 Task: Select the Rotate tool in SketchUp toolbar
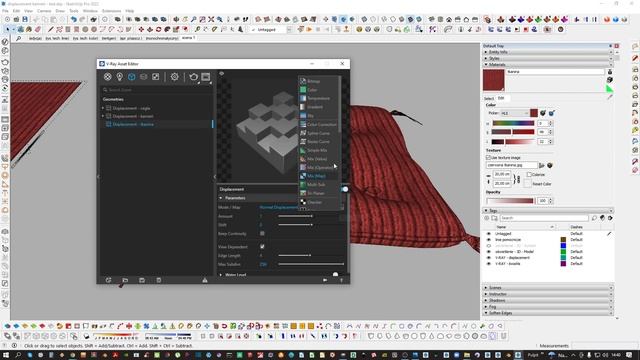coord(158,29)
